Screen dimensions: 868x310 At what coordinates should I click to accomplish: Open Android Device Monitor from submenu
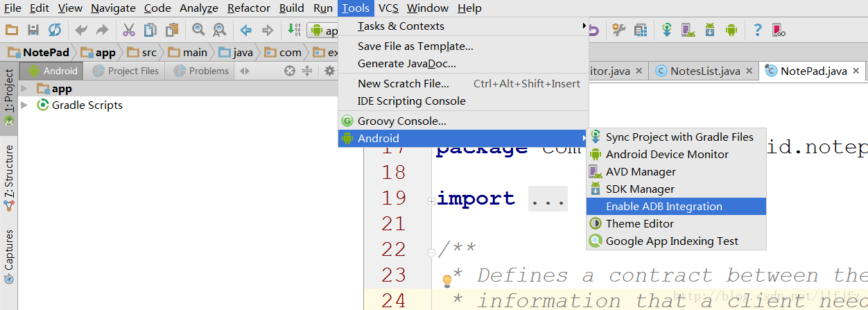676,155
